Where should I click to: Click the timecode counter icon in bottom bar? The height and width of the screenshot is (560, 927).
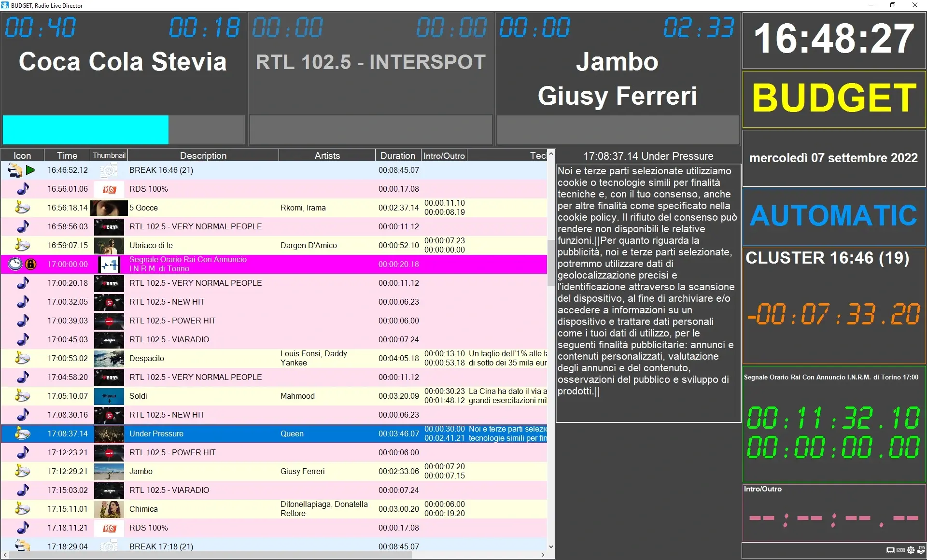(900, 550)
